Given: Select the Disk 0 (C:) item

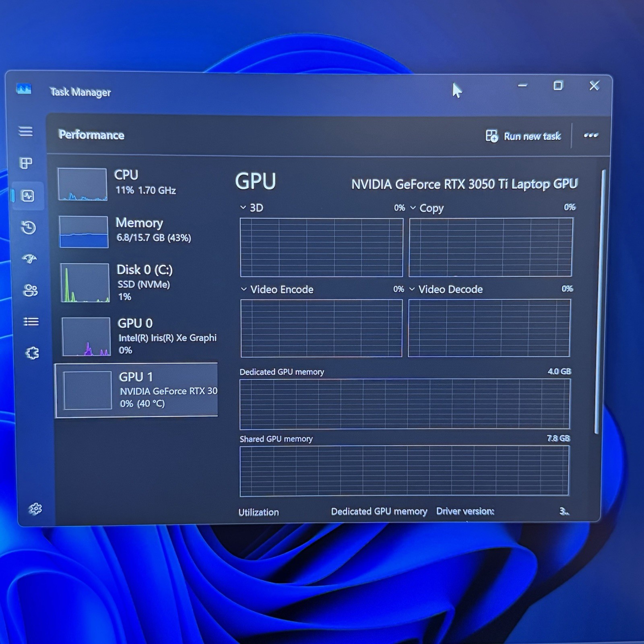Looking at the screenshot, I should tap(138, 283).
